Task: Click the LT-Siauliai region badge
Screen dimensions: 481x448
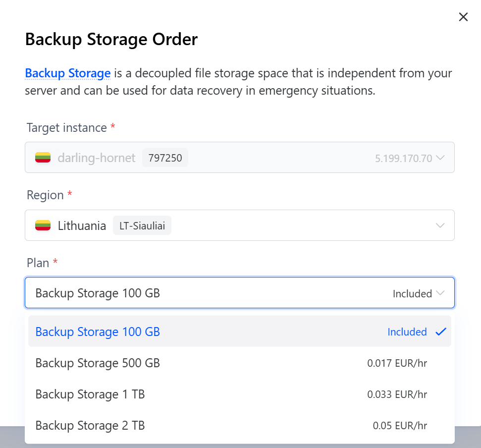Action: (x=142, y=226)
